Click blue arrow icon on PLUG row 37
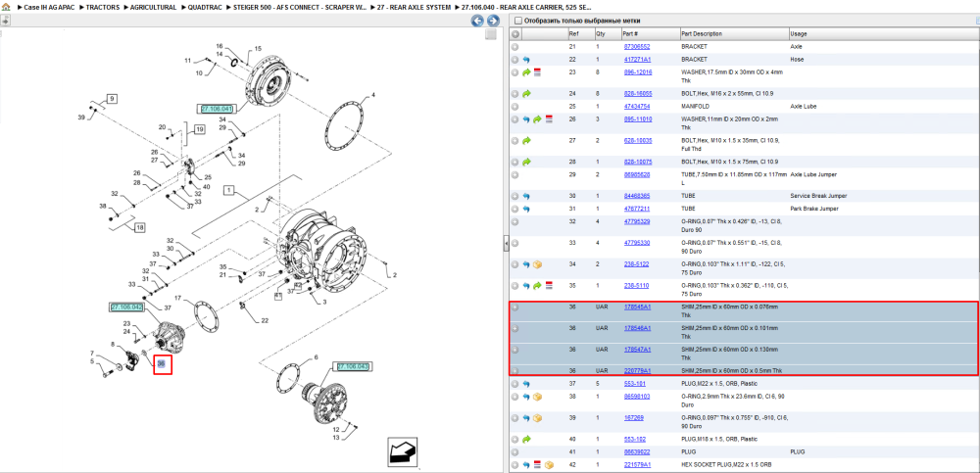 tap(526, 384)
